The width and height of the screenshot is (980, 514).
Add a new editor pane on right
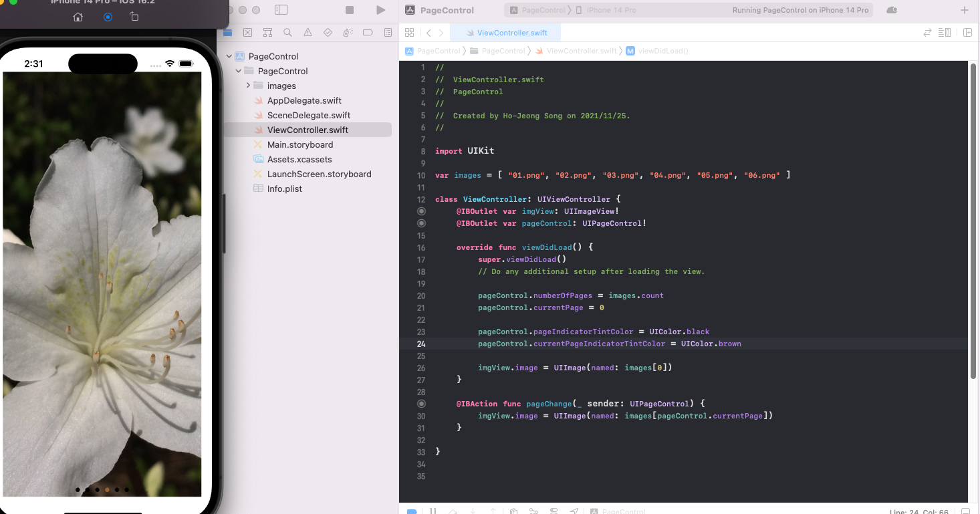coord(967,32)
